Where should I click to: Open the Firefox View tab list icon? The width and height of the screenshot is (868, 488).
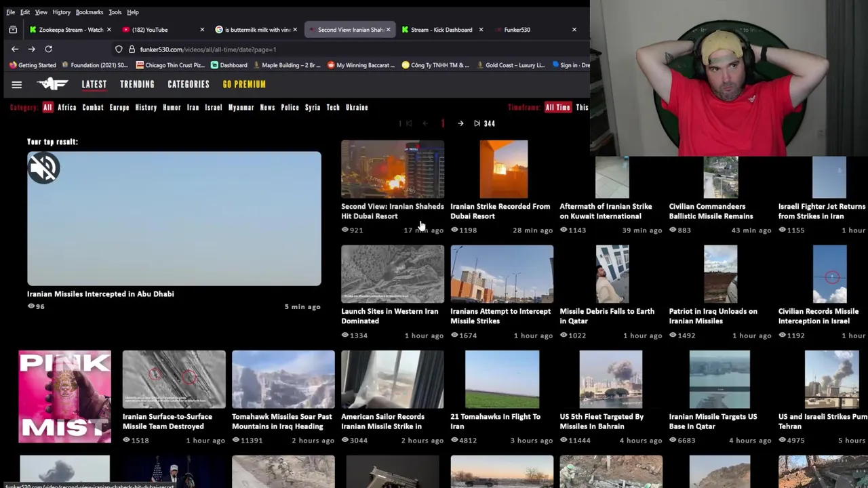(x=13, y=30)
